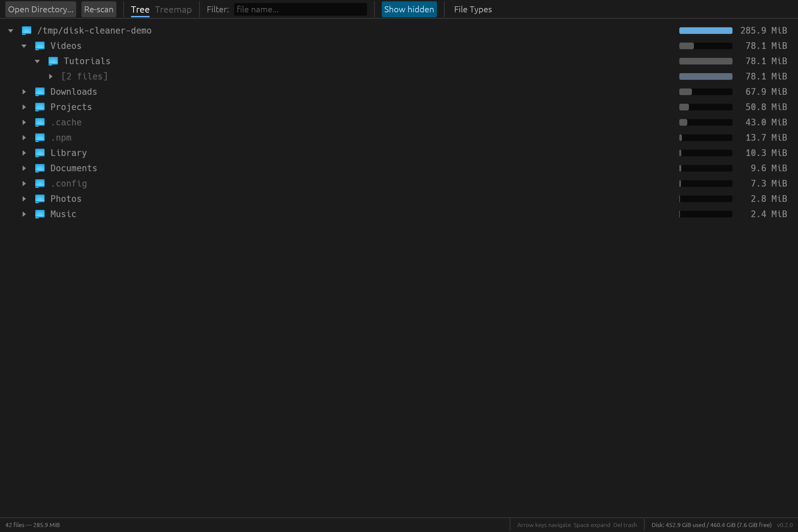Select the Tree view tab
Viewport: 798px width, 532px height.
[x=140, y=10]
